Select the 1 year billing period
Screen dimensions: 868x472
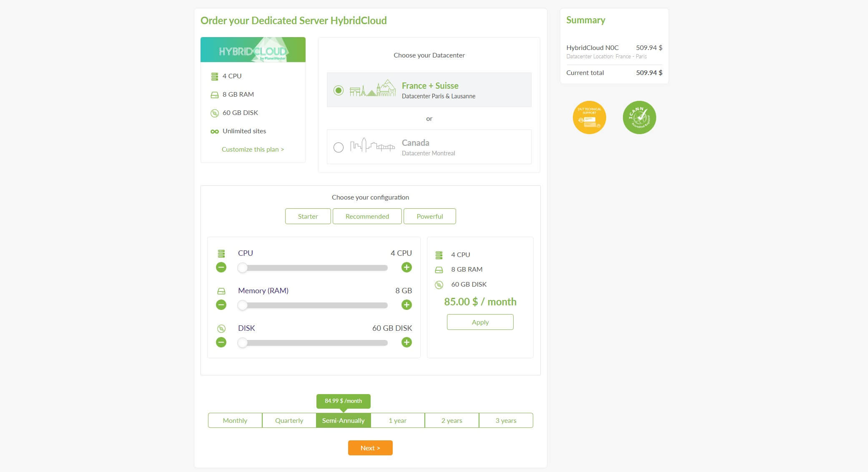click(398, 420)
